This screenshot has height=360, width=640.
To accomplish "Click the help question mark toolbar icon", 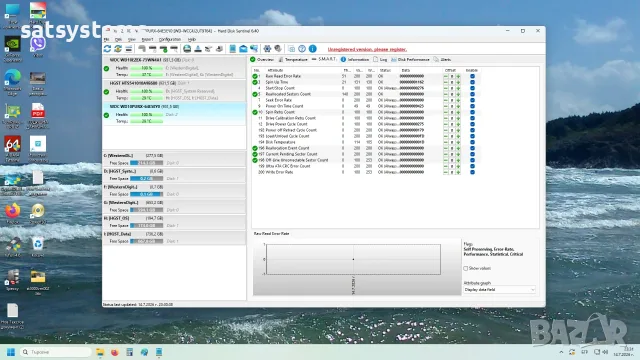I will coord(302,49).
